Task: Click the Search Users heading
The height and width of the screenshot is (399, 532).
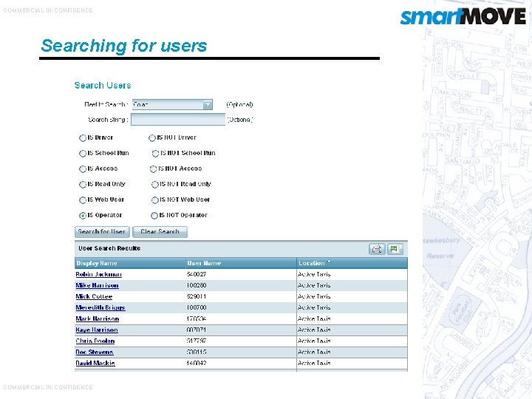Action: 103,86
